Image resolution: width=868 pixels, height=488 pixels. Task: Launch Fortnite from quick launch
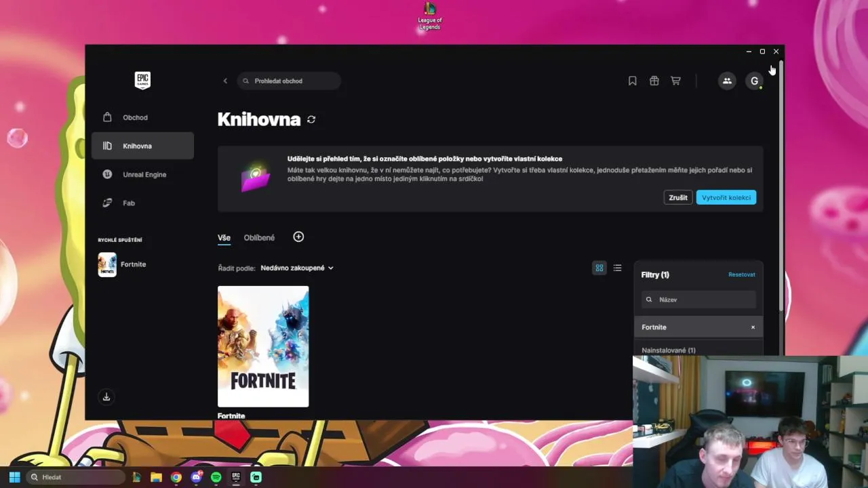click(x=122, y=264)
